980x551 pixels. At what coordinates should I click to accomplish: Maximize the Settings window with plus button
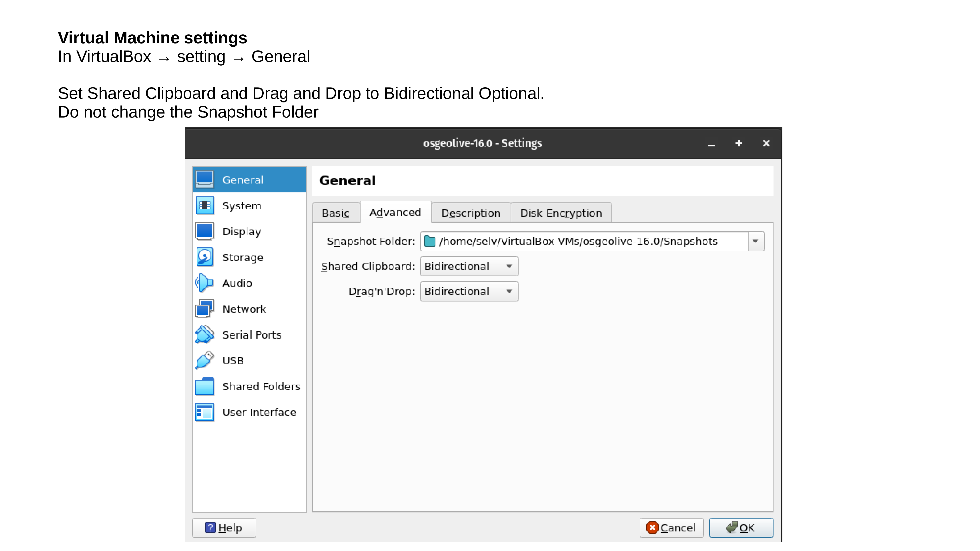[x=738, y=143]
